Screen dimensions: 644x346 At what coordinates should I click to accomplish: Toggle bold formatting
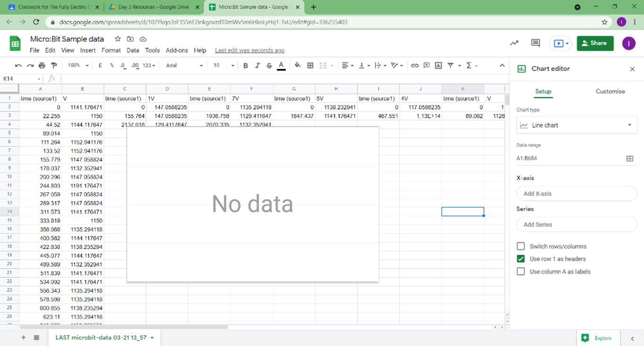click(x=245, y=66)
